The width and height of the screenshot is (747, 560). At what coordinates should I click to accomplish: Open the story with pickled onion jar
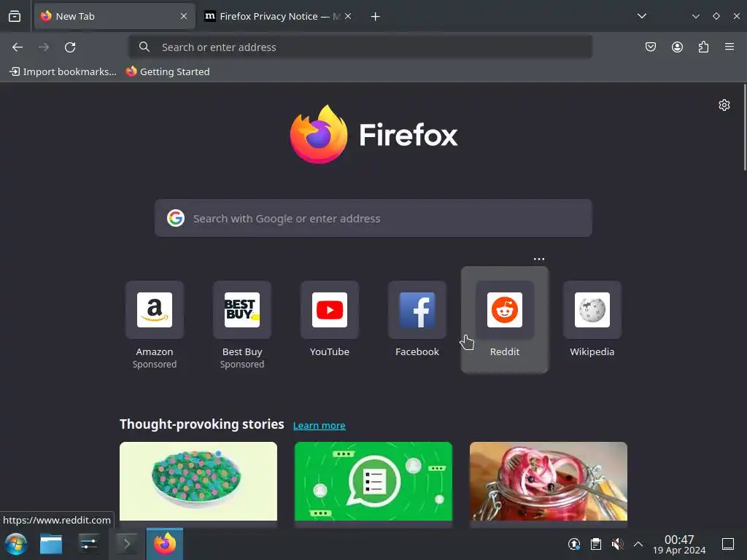549,483
